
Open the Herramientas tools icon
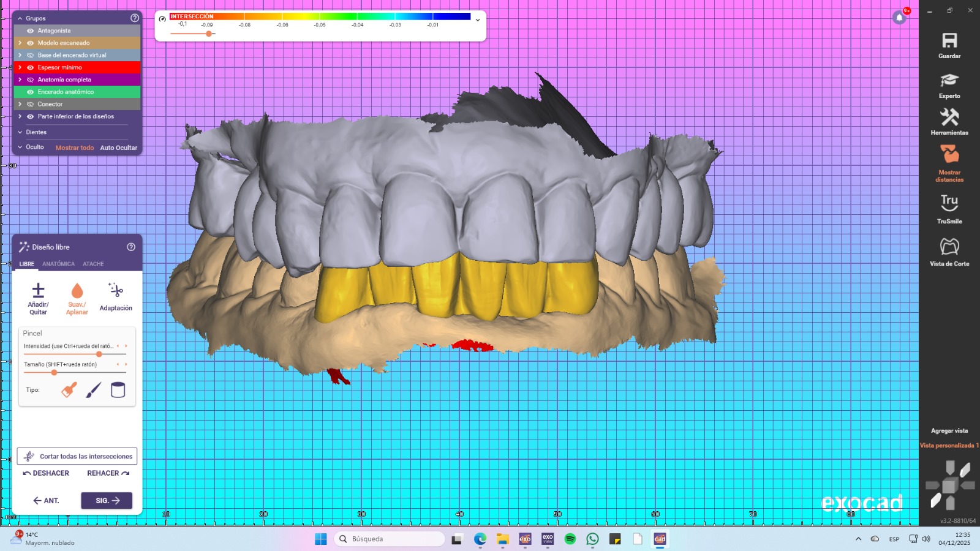[949, 117]
